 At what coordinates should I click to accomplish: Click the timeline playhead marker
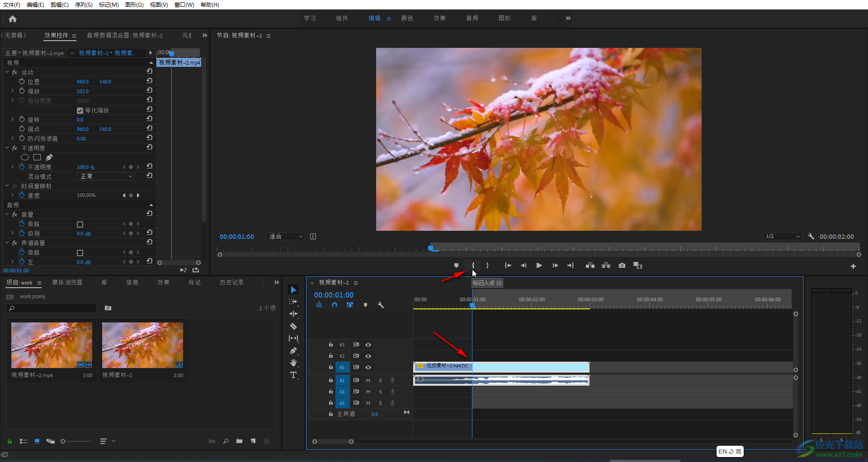pos(472,305)
